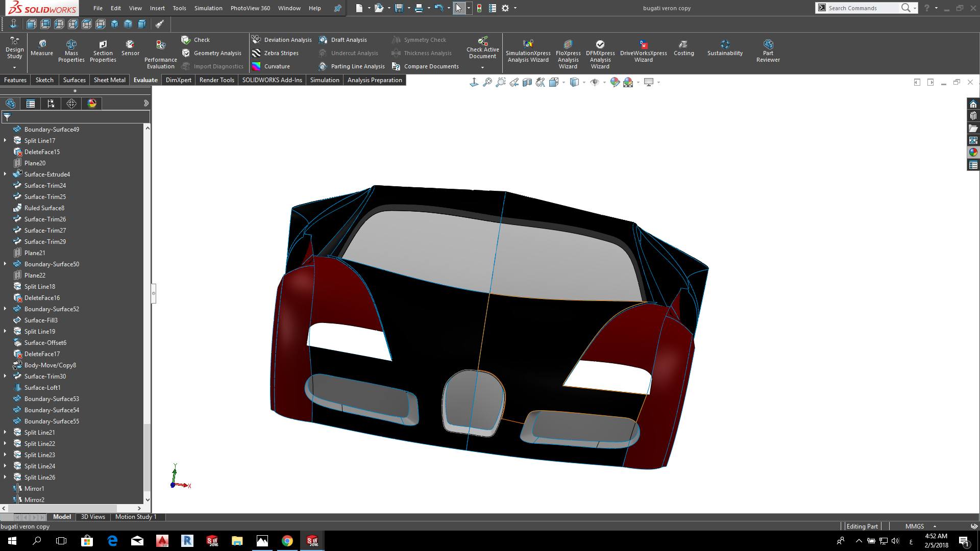The width and height of the screenshot is (980, 551).
Task: Open the ConfigurationManager tab icon
Action: (x=51, y=104)
